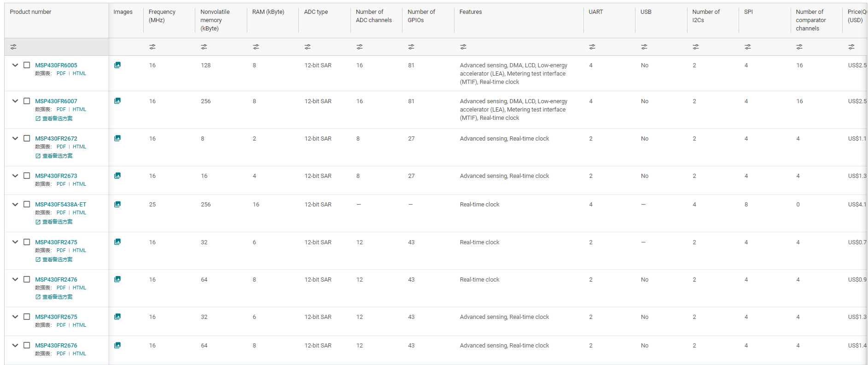This screenshot has height=365, width=868.
Task: Open filter icon under Frequency (MHz) column
Action: click(152, 47)
